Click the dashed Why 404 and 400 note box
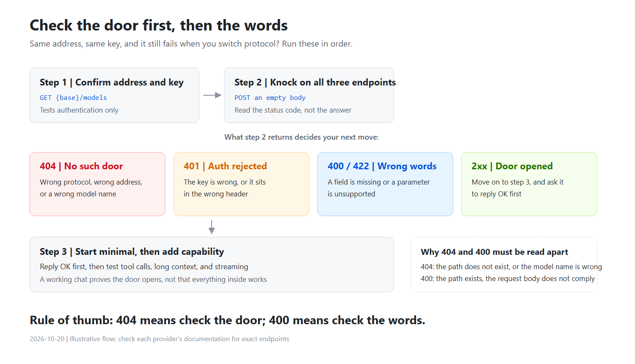 click(504, 265)
